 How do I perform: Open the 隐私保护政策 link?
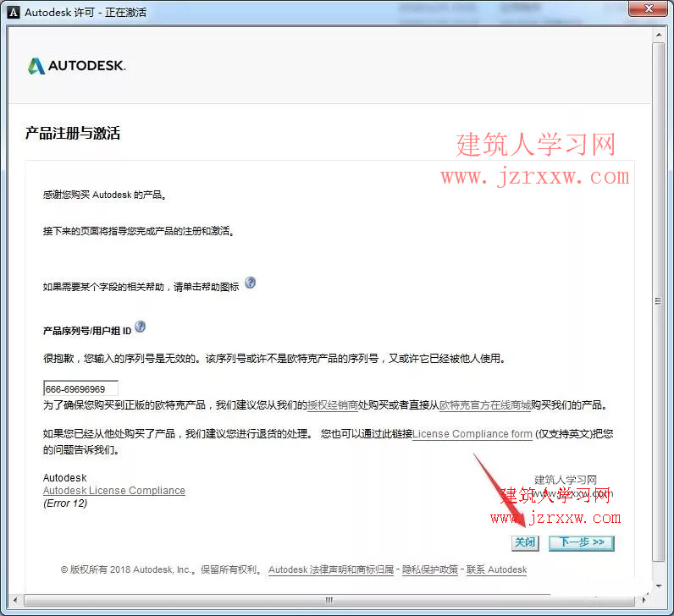pyautogui.click(x=430, y=569)
